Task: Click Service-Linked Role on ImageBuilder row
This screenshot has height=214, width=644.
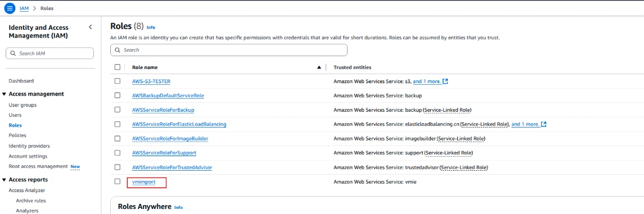Action: [461, 139]
